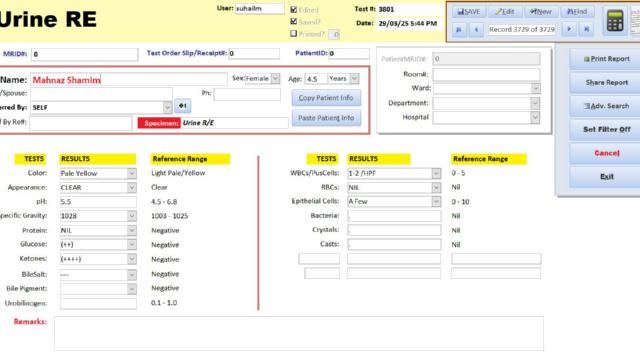Open Adv. Search

tap(606, 106)
